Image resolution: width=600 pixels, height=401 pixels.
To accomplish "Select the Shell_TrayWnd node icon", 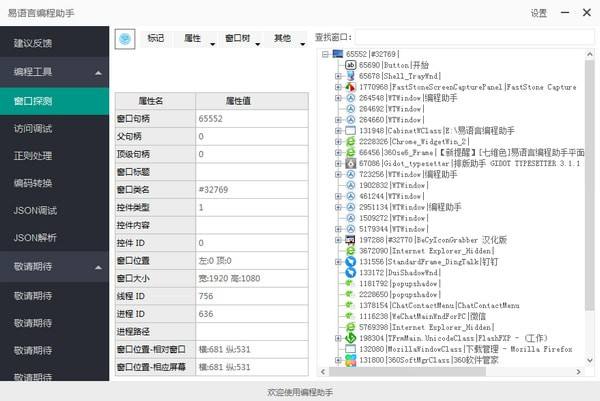I will (x=351, y=76).
